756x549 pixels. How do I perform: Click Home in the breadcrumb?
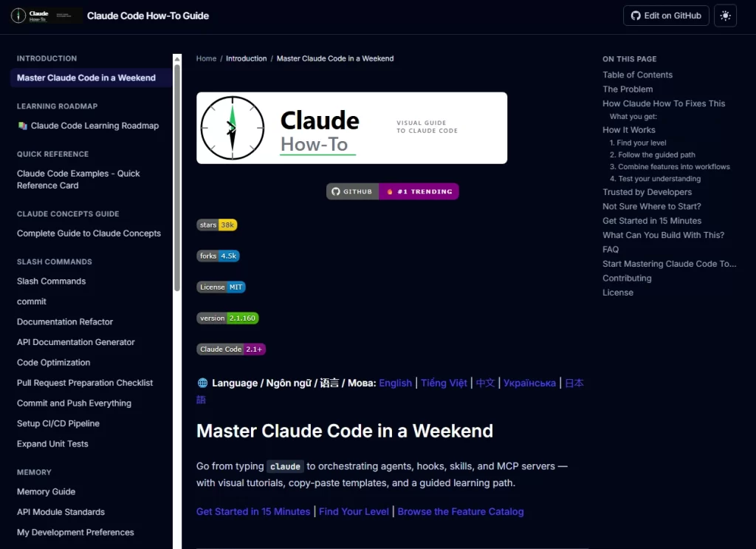point(207,58)
